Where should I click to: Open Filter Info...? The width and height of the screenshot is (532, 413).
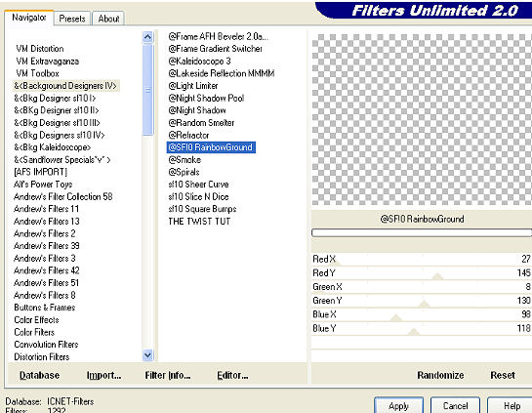pyautogui.click(x=168, y=375)
